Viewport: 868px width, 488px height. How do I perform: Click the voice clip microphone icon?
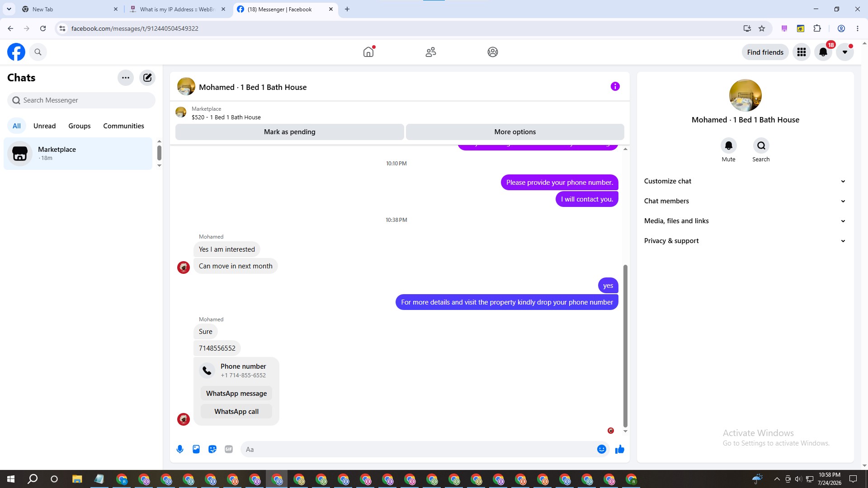click(180, 449)
